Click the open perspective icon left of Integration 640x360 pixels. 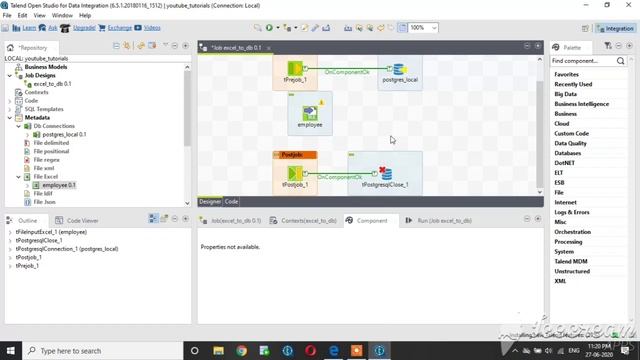pos(585,28)
